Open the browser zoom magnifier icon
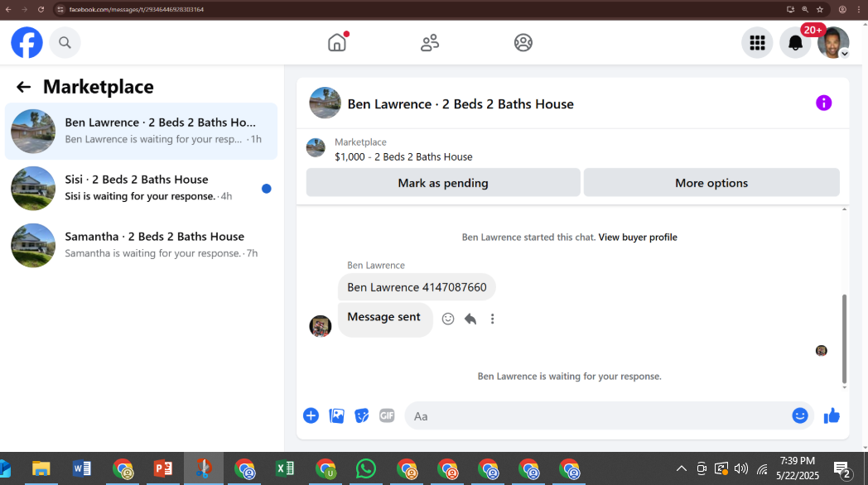 pyautogui.click(x=805, y=9)
